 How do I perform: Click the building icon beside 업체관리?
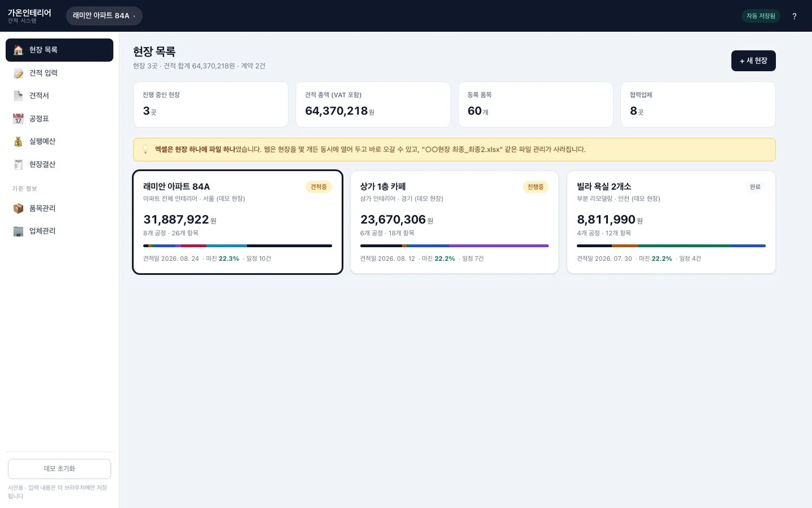[18, 231]
